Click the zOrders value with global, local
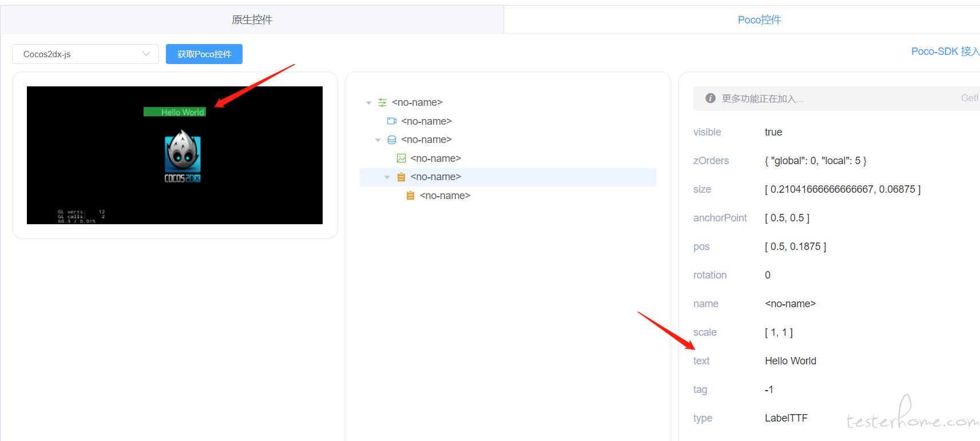The width and height of the screenshot is (980, 441). (816, 161)
